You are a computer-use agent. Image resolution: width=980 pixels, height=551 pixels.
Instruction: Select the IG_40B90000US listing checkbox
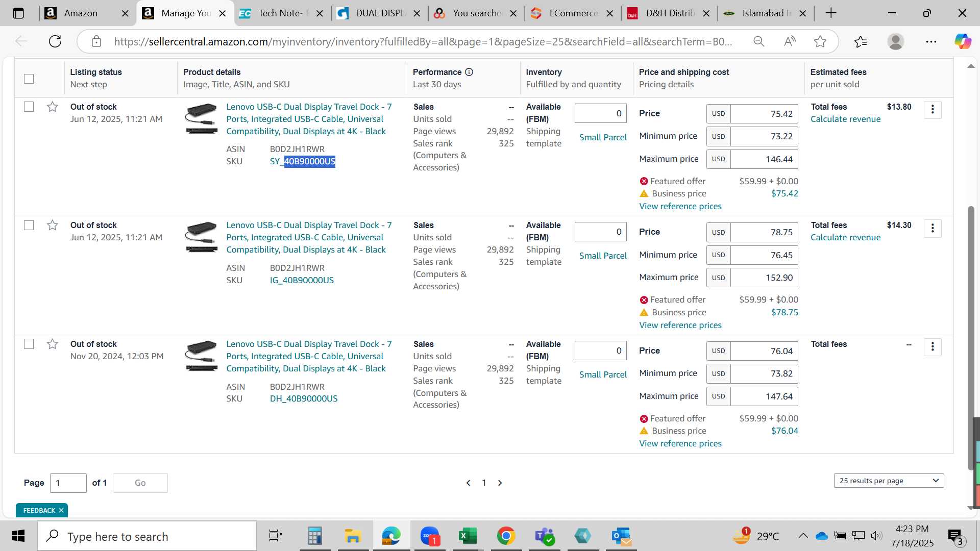click(x=29, y=225)
